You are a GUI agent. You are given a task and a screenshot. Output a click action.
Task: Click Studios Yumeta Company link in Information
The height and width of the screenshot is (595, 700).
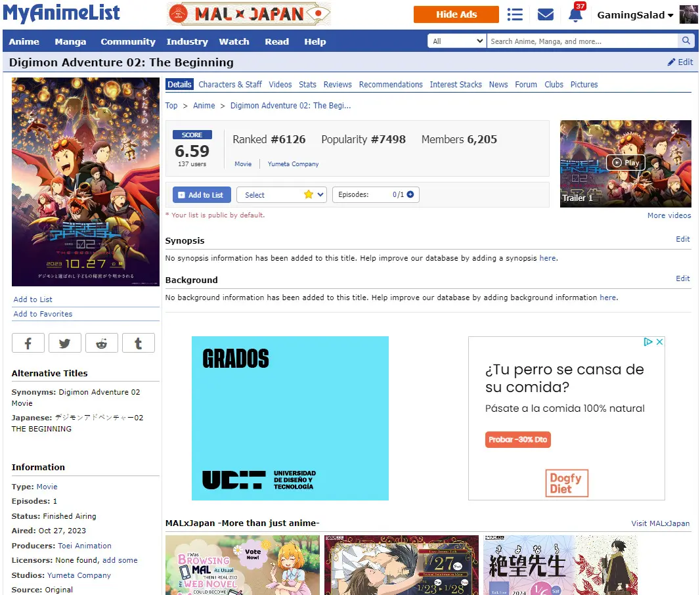79,575
